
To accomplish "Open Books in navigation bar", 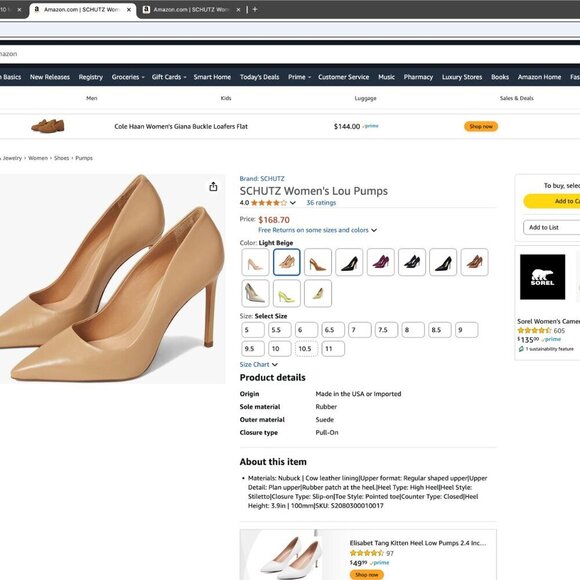I will click(500, 77).
